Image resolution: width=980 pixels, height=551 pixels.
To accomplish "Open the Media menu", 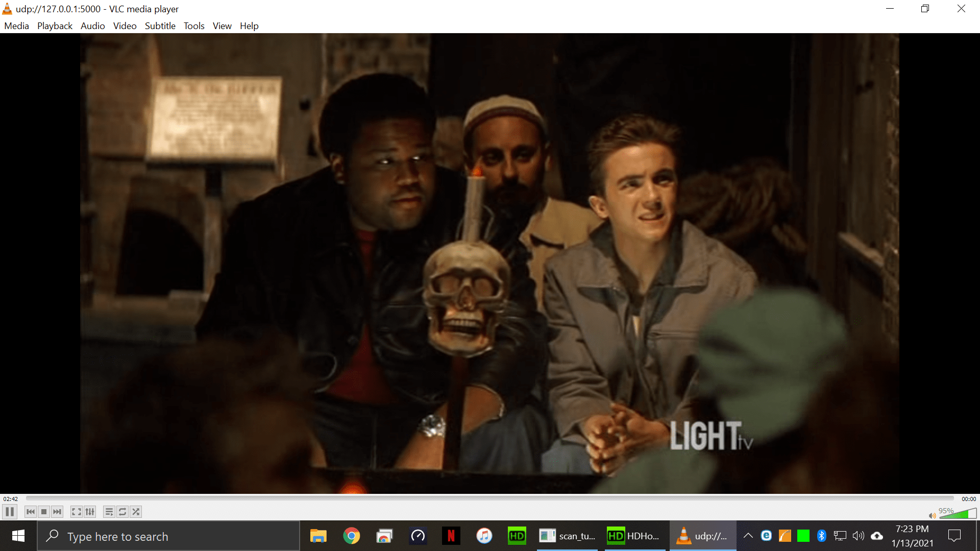I will click(16, 26).
